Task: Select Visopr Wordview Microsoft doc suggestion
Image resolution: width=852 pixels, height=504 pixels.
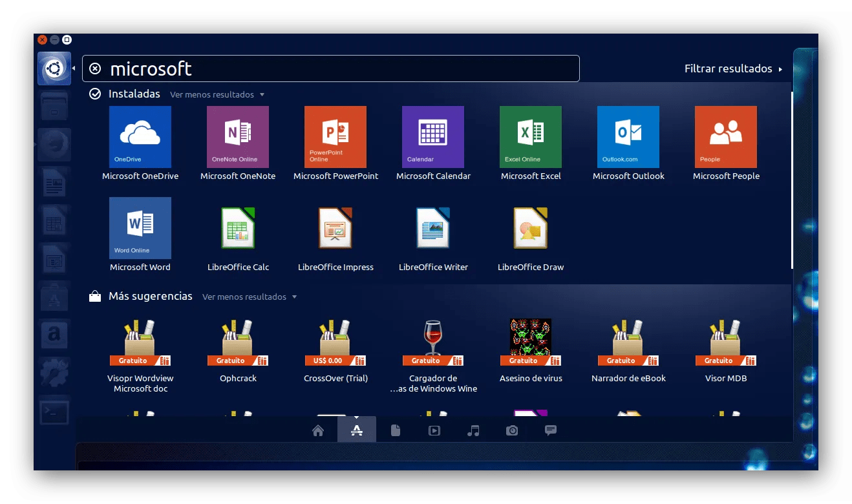Action: click(140, 342)
